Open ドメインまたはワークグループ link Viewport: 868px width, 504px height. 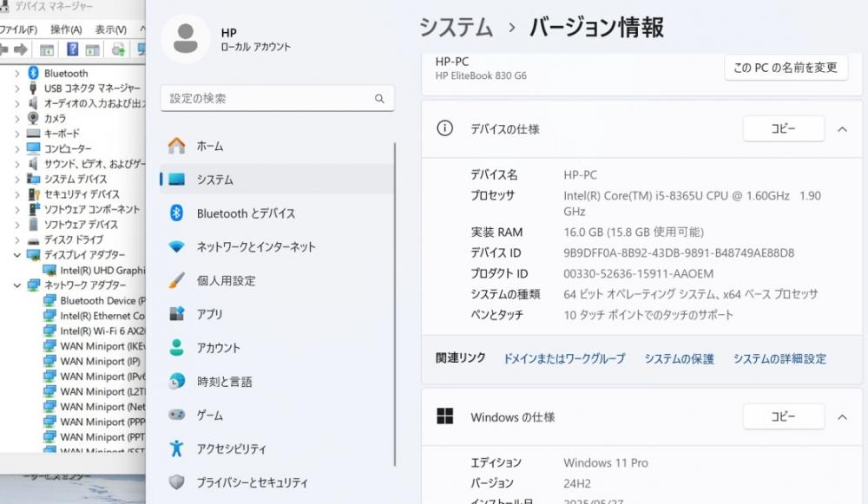[x=564, y=358]
